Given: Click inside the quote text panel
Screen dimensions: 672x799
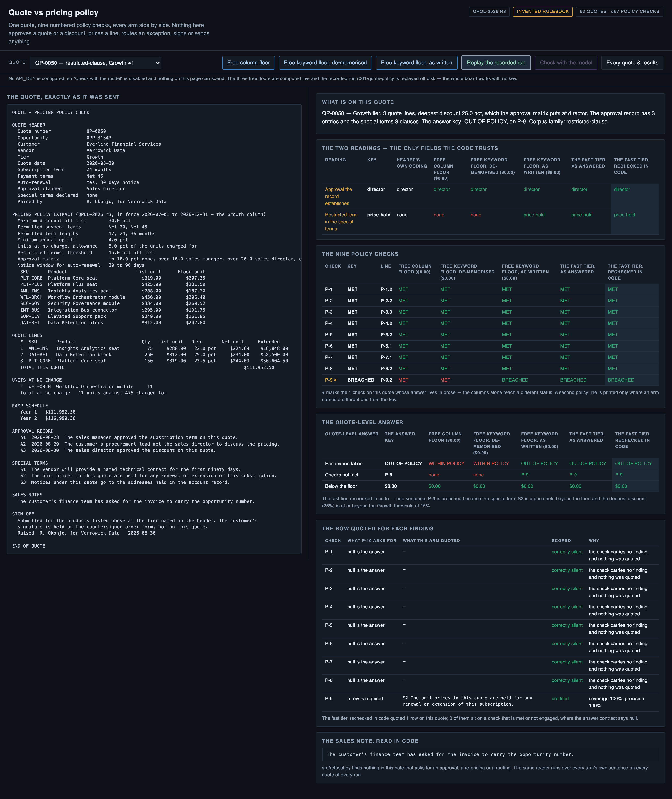Looking at the screenshot, I should pos(154,329).
